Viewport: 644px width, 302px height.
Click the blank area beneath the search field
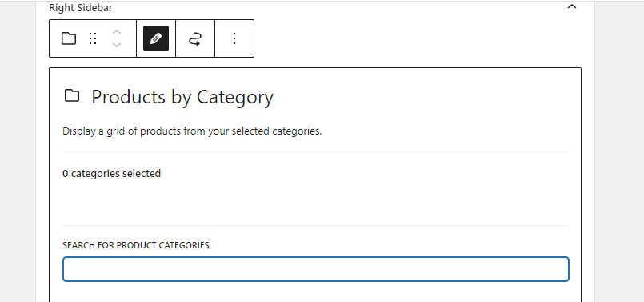coord(315,292)
